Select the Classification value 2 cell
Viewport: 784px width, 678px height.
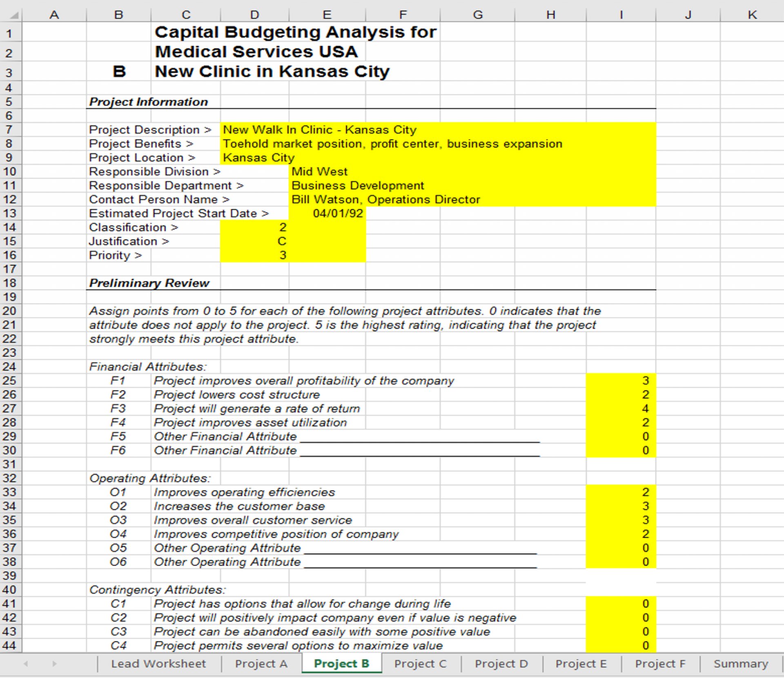click(x=254, y=227)
